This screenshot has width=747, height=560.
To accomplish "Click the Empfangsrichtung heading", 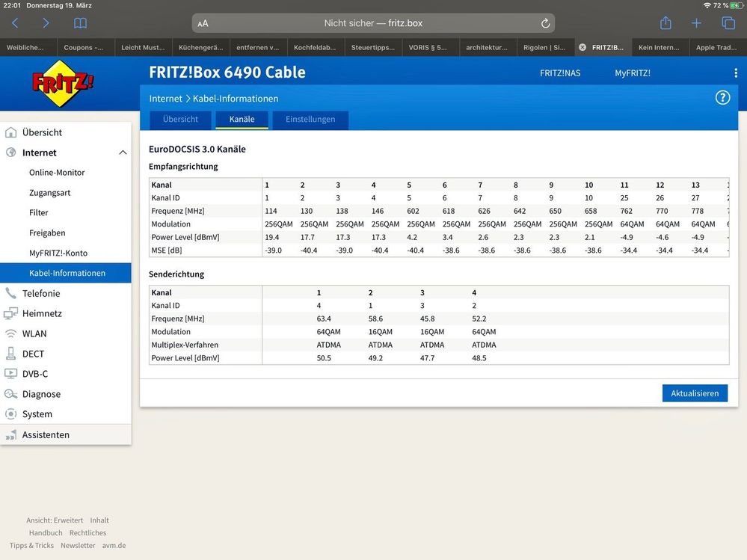I will click(183, 166).
